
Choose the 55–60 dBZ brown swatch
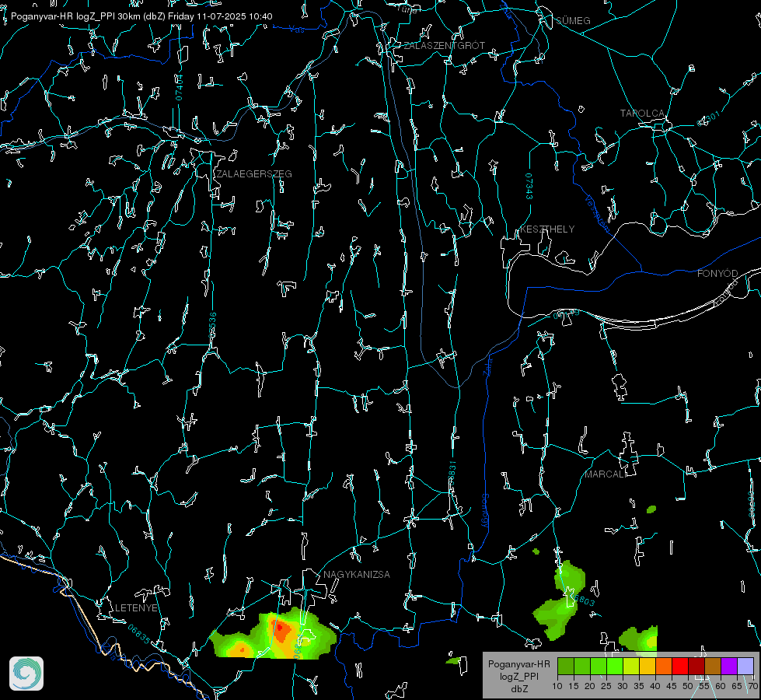(713, 666)
